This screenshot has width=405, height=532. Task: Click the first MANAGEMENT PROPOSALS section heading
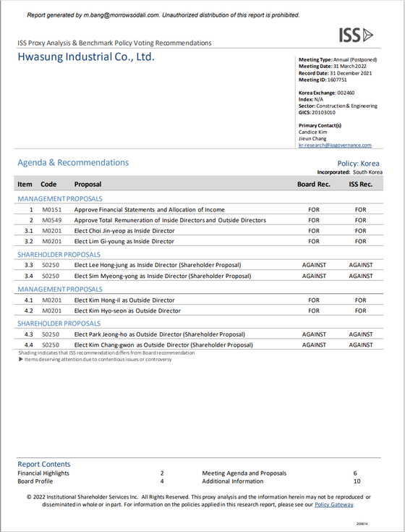click(60, 199)
